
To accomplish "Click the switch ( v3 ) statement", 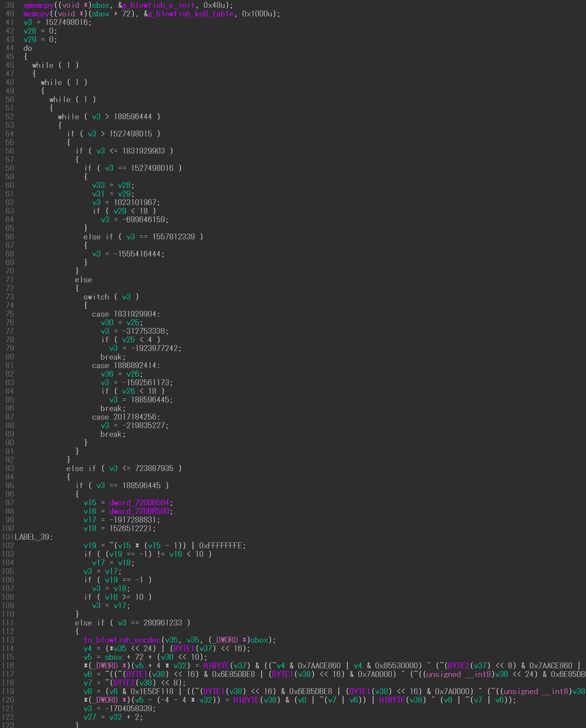I will 111,297.
